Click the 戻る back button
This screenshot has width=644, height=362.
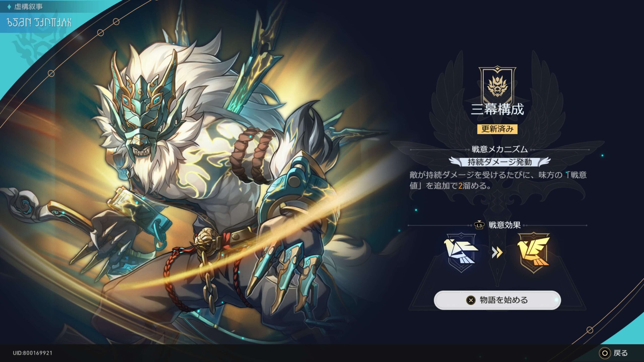[614, 353]
